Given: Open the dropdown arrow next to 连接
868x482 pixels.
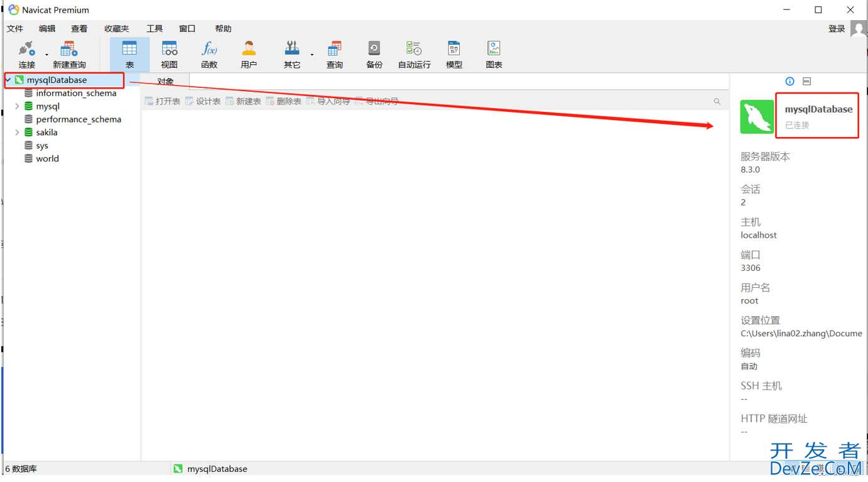Looking at the screenshot, I should (x=46, y=55).
